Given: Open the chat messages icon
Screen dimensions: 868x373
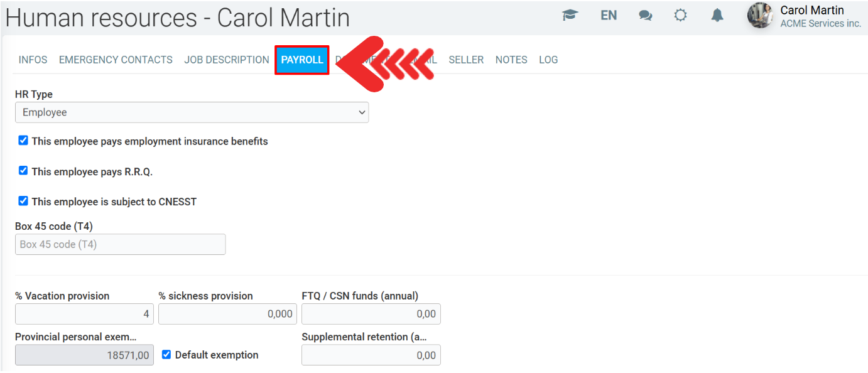Looking at the screenshot, I should pos(645,16).
